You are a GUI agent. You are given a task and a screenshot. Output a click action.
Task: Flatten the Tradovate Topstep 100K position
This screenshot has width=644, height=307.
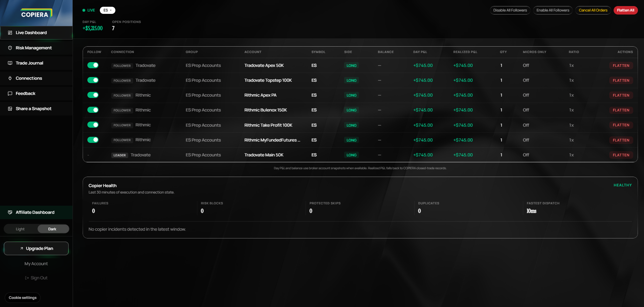pyautogui.click(x=621, y=80)
